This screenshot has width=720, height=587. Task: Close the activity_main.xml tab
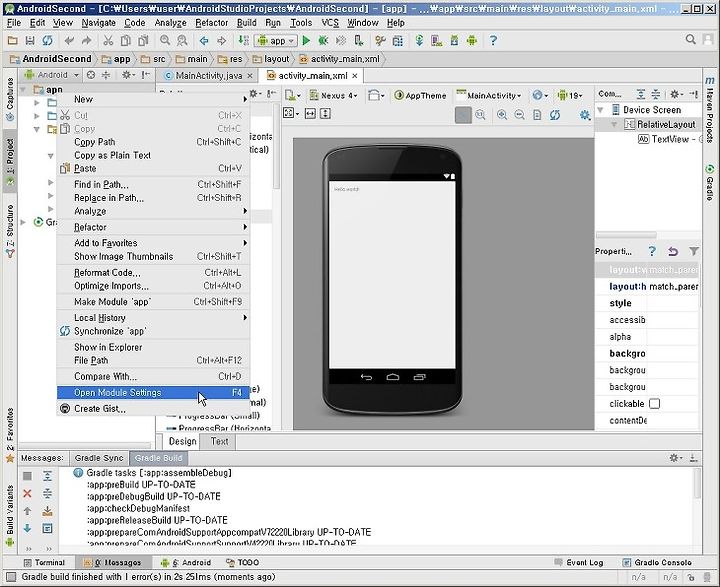355,76
